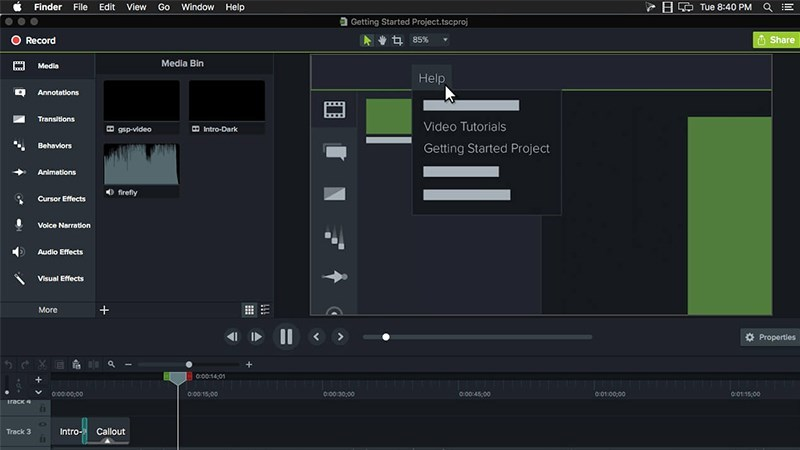Zoom out timeline with minus icon
Screen dimensions: 800x450
(128, 364)
